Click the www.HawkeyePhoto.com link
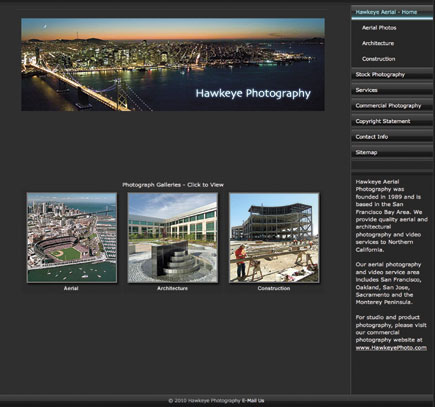Image resolution: width=435 pixels, height=407 pixels. tap(391, 348)
